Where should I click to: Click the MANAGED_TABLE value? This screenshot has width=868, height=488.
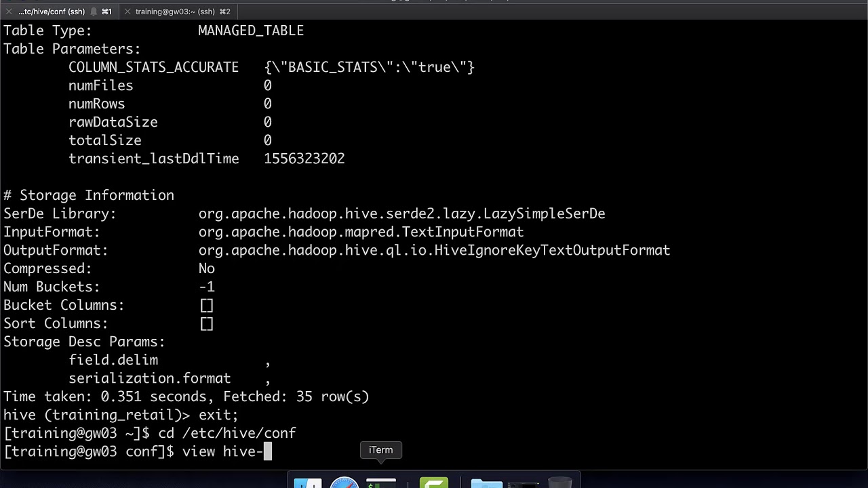coord(251,30)
